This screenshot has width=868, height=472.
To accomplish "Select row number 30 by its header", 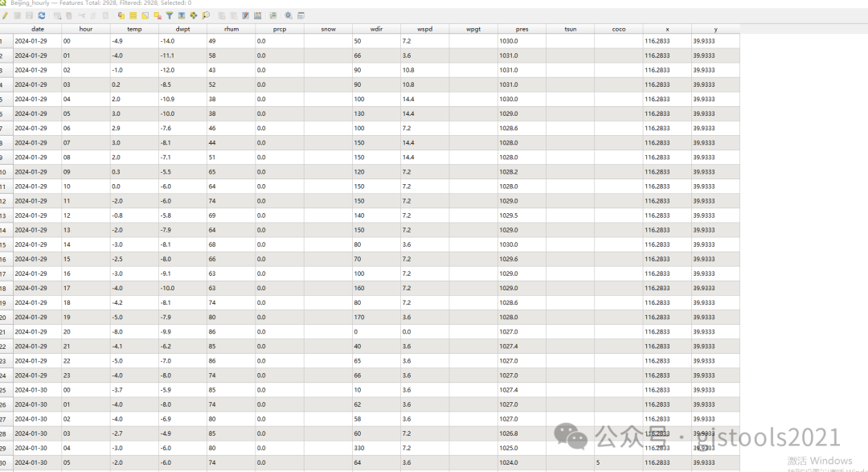I will pos(6,462).
